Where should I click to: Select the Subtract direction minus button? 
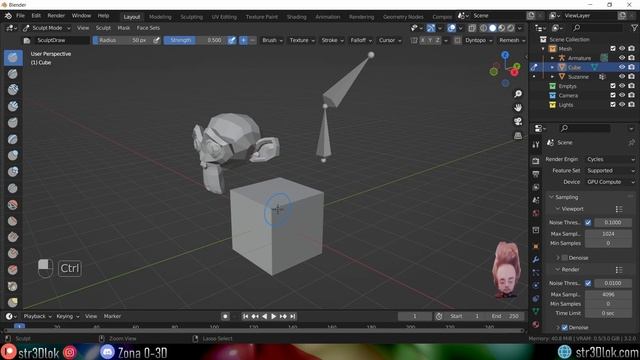(252, 40)
